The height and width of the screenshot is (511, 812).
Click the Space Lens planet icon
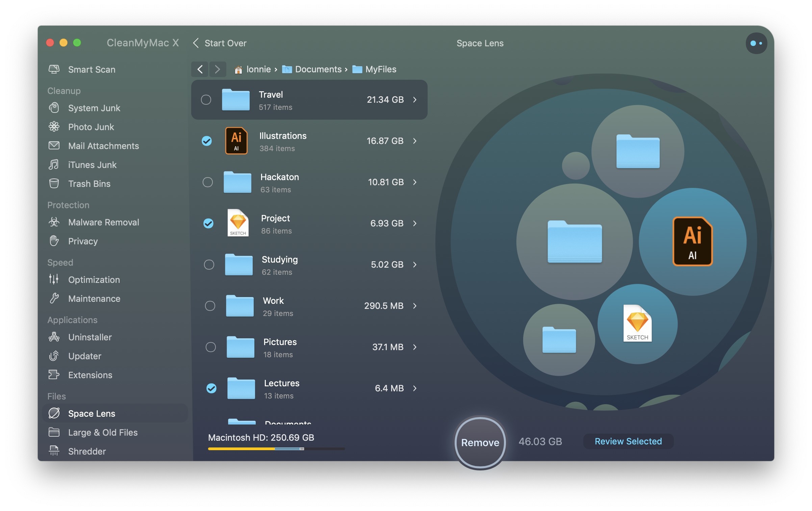[54, 413]
